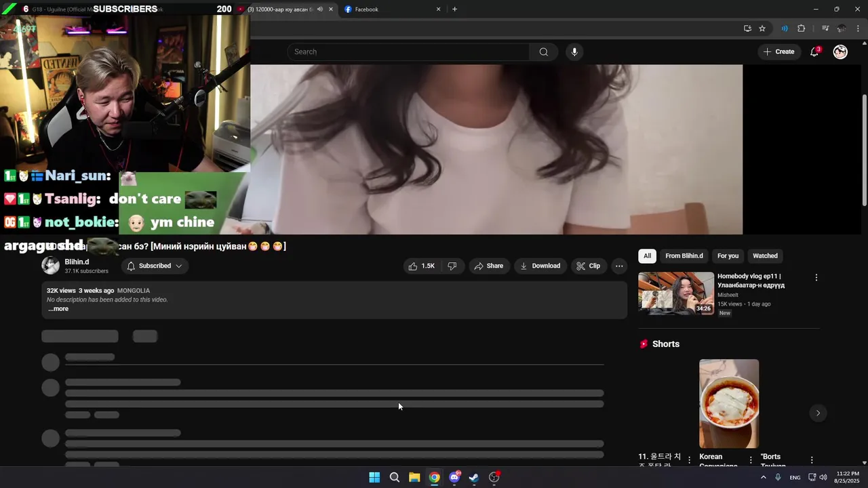
Task: Click the ENG language indicator
Action: (795, 478)
